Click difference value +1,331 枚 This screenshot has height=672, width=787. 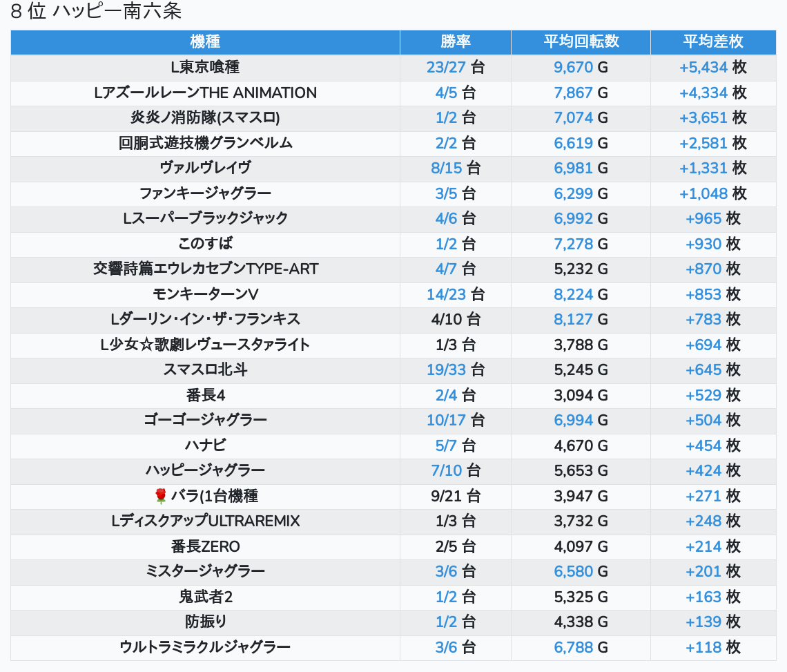point(713,169)
